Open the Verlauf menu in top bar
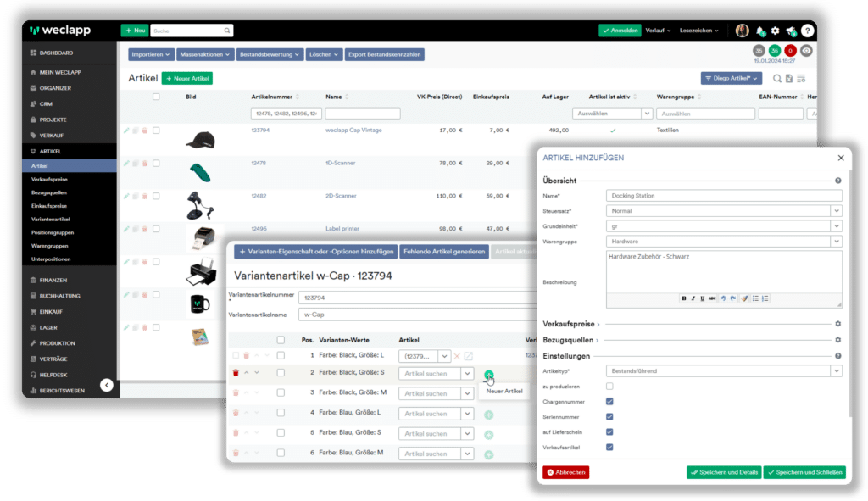This screenshot has height=501, width=868. [x=658, y=31]
